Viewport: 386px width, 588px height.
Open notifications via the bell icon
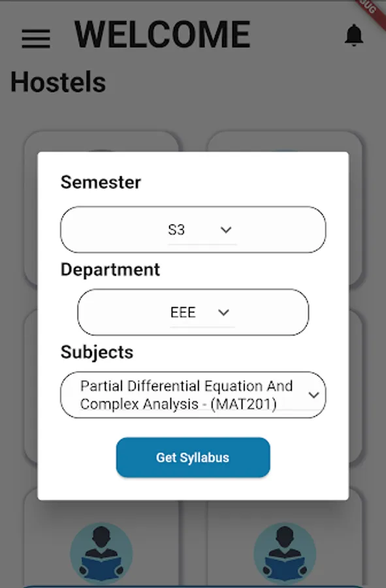point(353,36)
